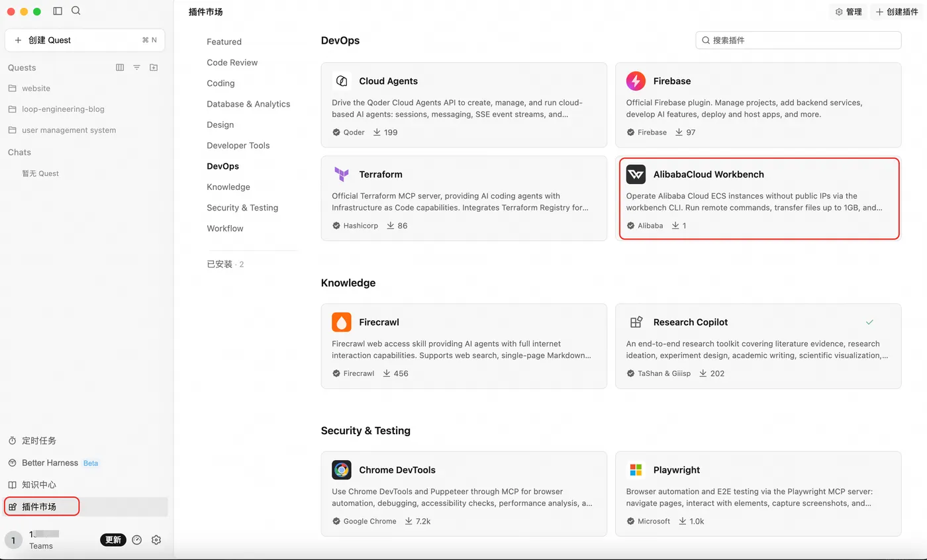Open the search magnifier icon in sidebar header
Viewport: 927px width, 560px height.
click(x=76, y=11)
